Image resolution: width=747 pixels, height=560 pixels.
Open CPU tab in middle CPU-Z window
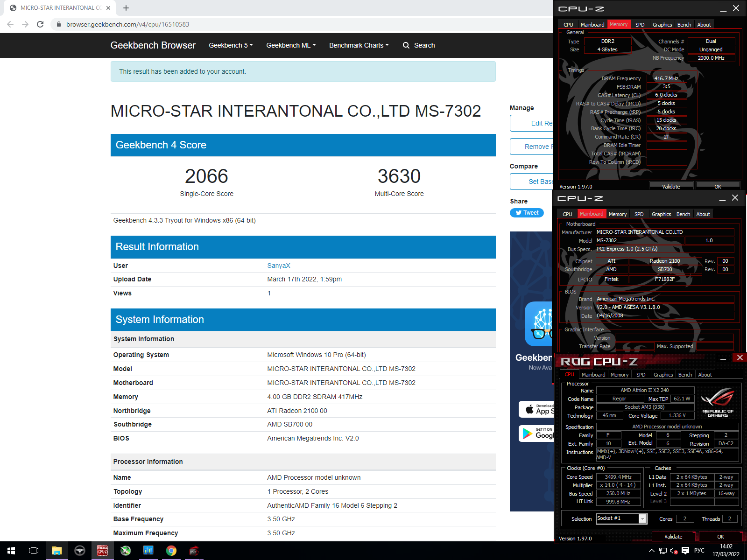pyautogui.click(x=567, y=214)
